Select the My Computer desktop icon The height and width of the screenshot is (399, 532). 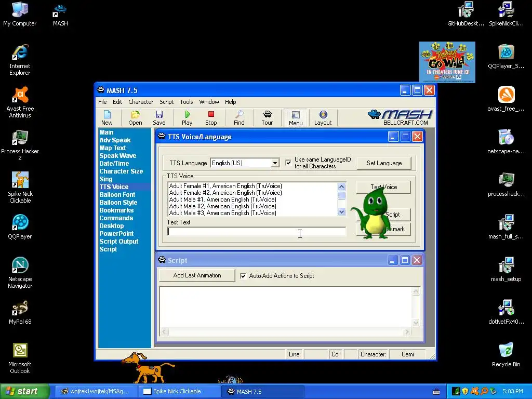point(20,14)
